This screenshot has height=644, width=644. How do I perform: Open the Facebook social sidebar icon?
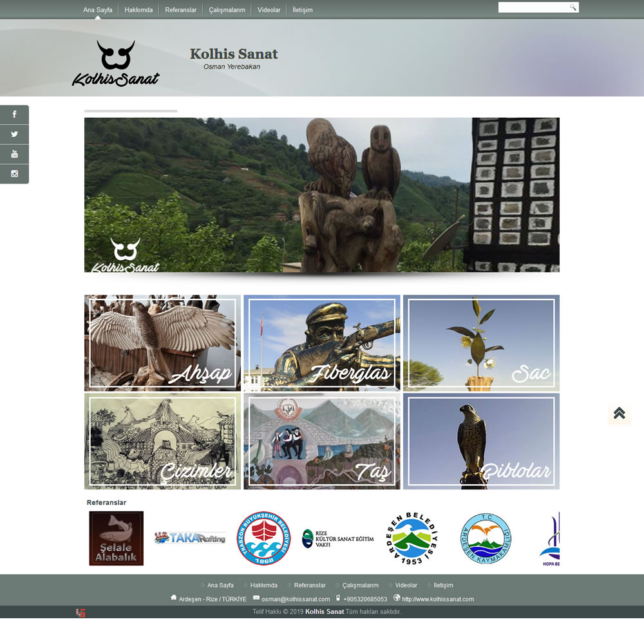tap(14, 115)
